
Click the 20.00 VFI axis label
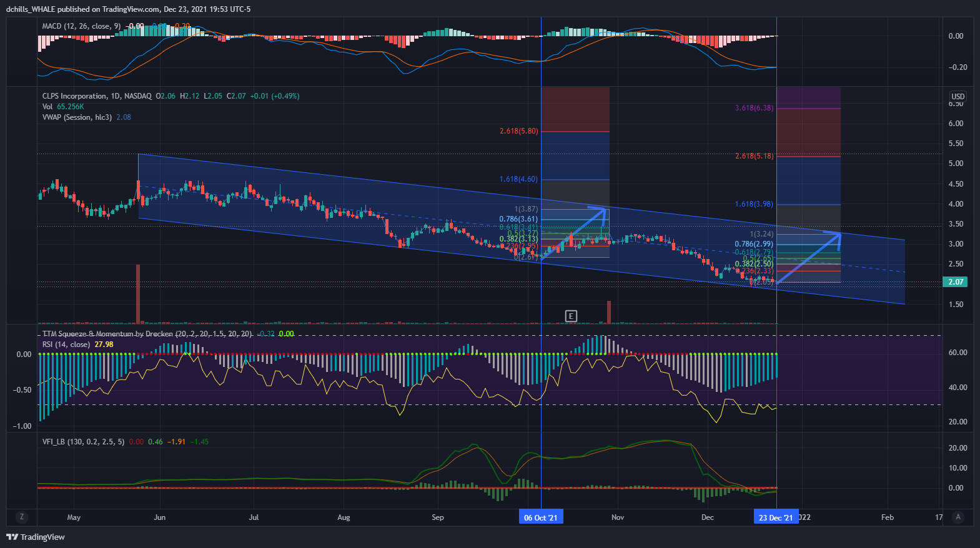[x=958, y=448]
